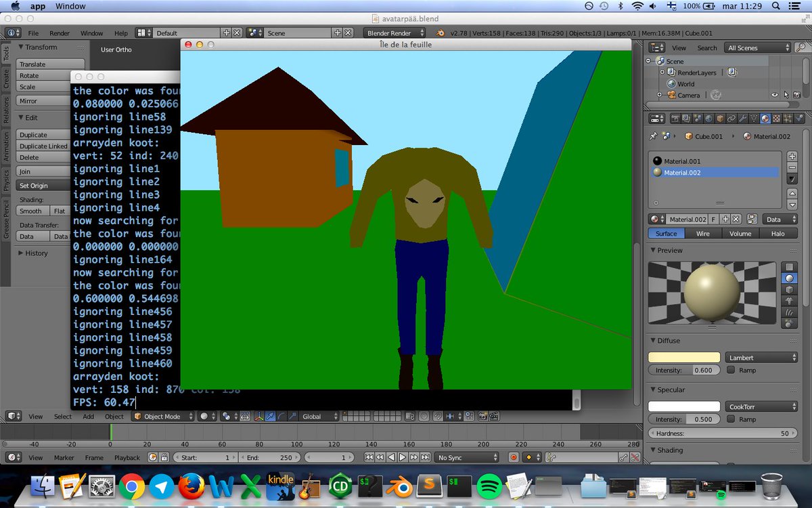Image resolution: width=812 pixels, height=508 pixels.
Task: Expand the RenderLayers tree item in the outliner
Action: [x=662, y=72]
